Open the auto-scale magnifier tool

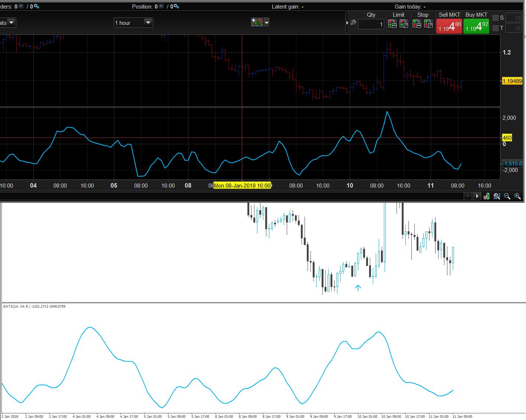pos(497,196)
